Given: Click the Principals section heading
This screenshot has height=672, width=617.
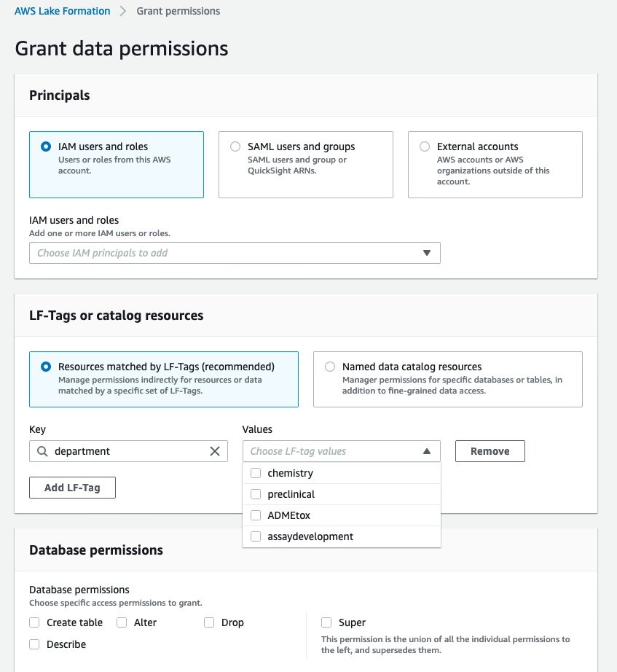Looking at the screenshot, I should [60, 95].
